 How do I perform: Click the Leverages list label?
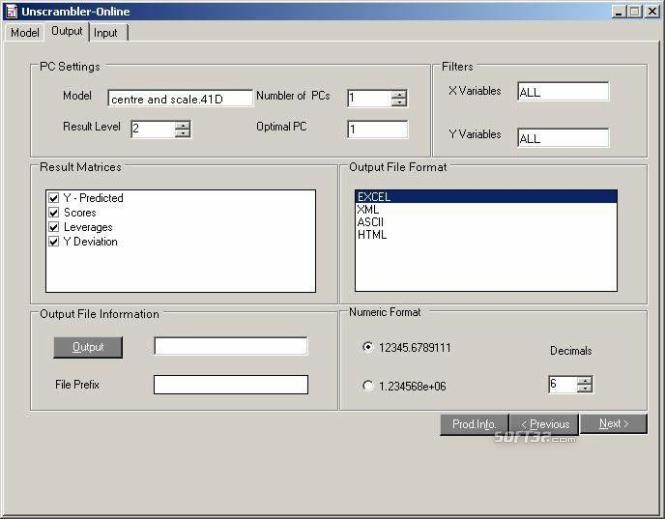(88, 227)
